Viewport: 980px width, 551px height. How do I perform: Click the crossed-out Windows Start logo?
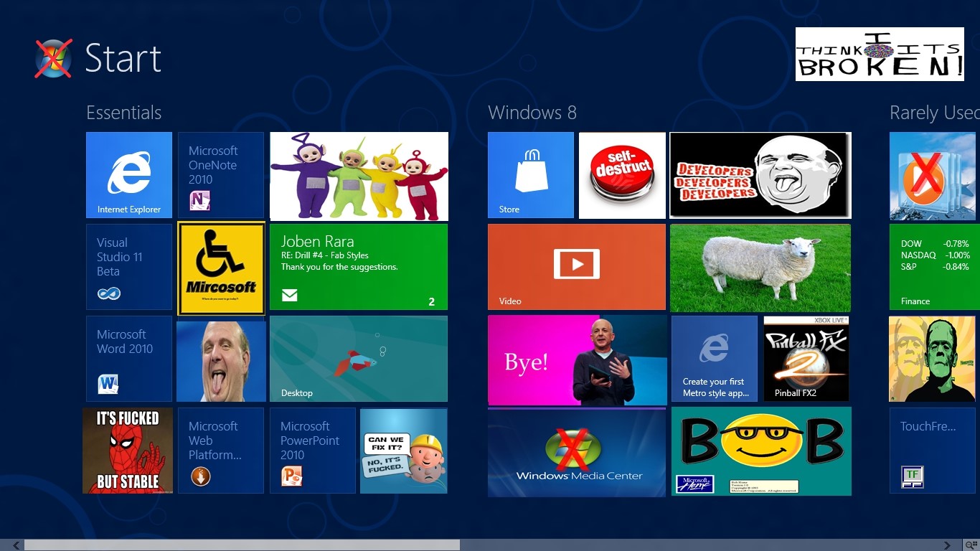(54, 58)
